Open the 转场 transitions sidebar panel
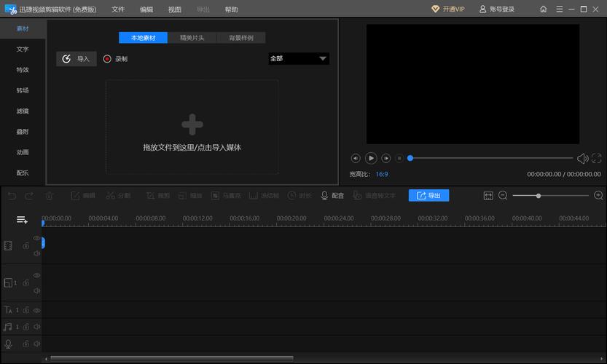Viewport: 607px width, 364px height. pyautogui.click(x=23, y=90)
